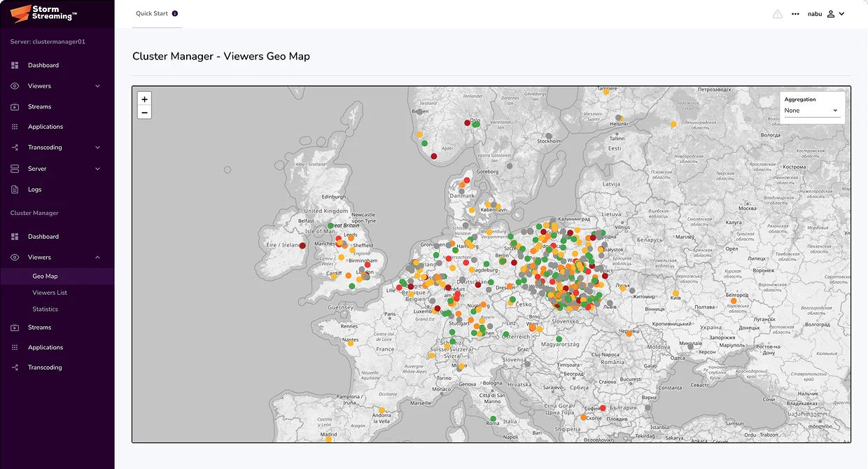The image size is (868, 469).
Task: Collapse the Cluster Manager Viewers section
Action: (x=97, y=257)
